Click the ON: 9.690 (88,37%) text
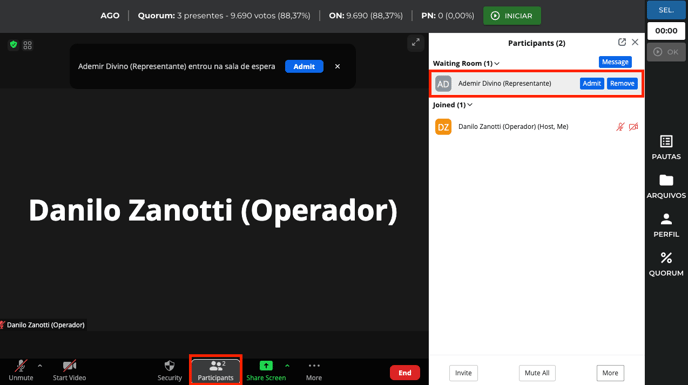The image size is (688, 385). (366, 16)
